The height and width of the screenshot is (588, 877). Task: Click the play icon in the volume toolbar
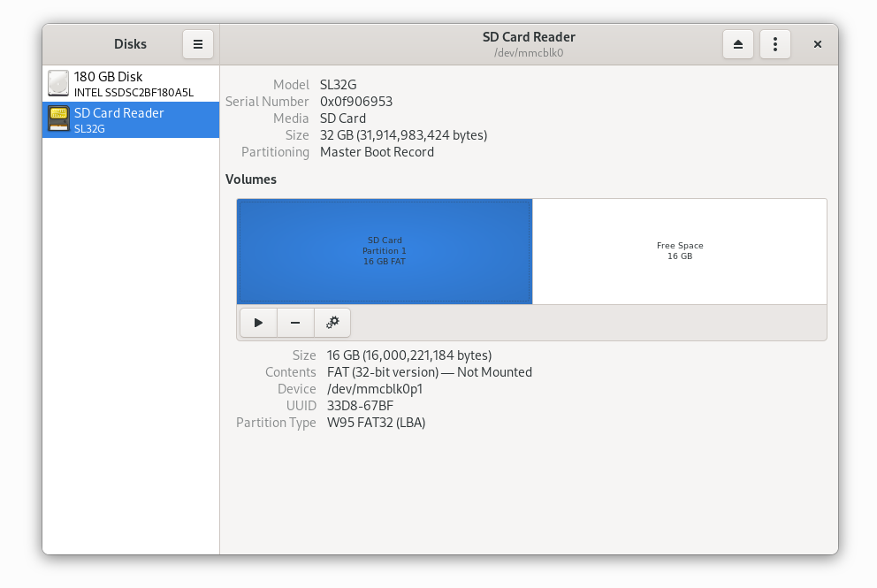pos(258,322)
